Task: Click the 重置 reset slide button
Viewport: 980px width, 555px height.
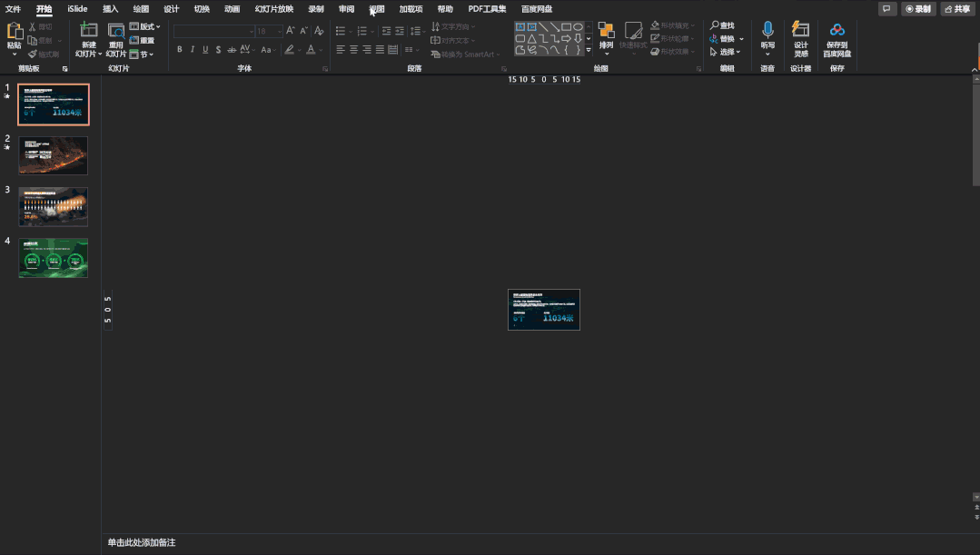Action: pos(142,40)
